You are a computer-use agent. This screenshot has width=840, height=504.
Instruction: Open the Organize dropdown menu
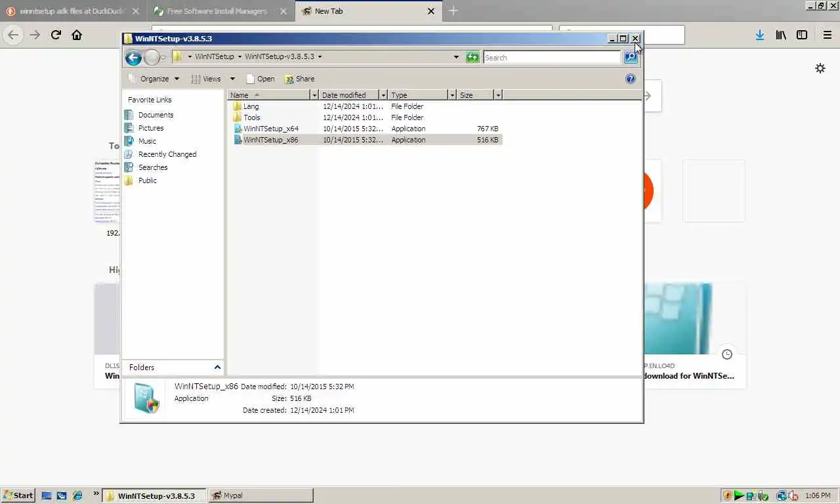point(154,79)
